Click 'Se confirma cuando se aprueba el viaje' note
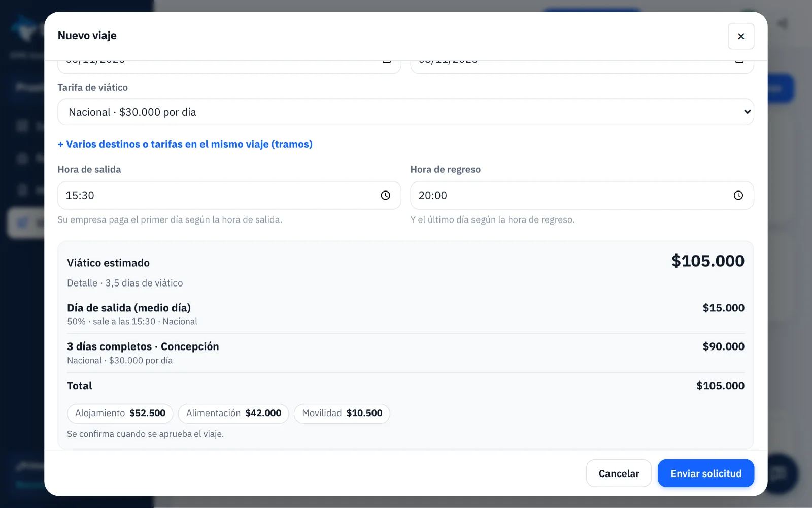The width and height of the screenshot is (812, 508). (145, 434)
